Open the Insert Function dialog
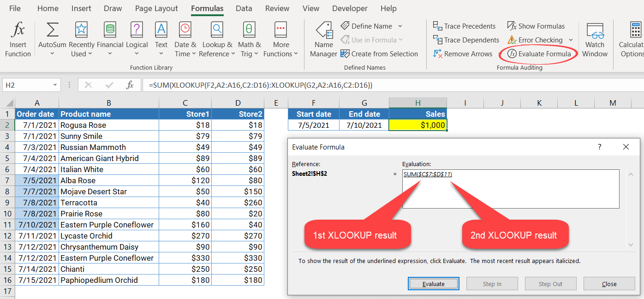The height and width of the screenshot is (299, 644). tap(18, 39)
